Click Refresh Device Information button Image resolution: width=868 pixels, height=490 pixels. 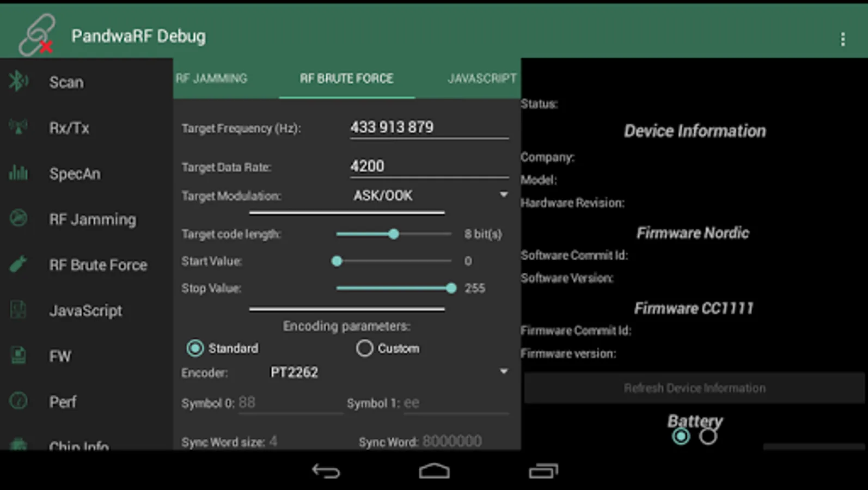[694, 388]
